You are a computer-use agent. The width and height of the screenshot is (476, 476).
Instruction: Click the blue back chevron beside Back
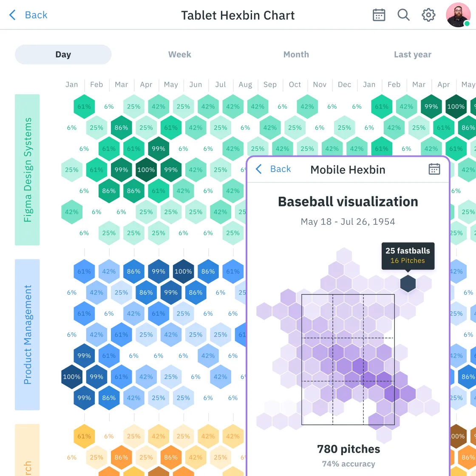tap(12, 15)
